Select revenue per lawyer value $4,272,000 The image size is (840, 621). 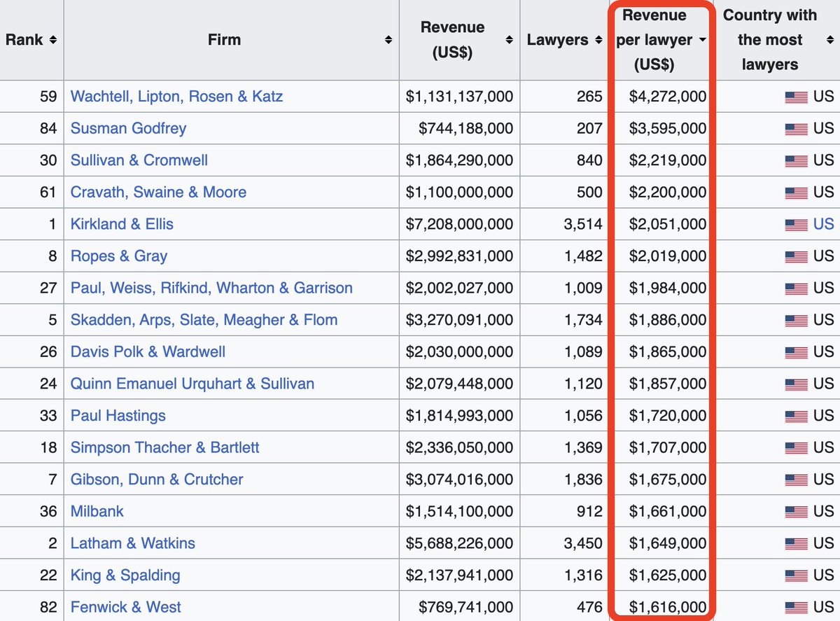667,96
